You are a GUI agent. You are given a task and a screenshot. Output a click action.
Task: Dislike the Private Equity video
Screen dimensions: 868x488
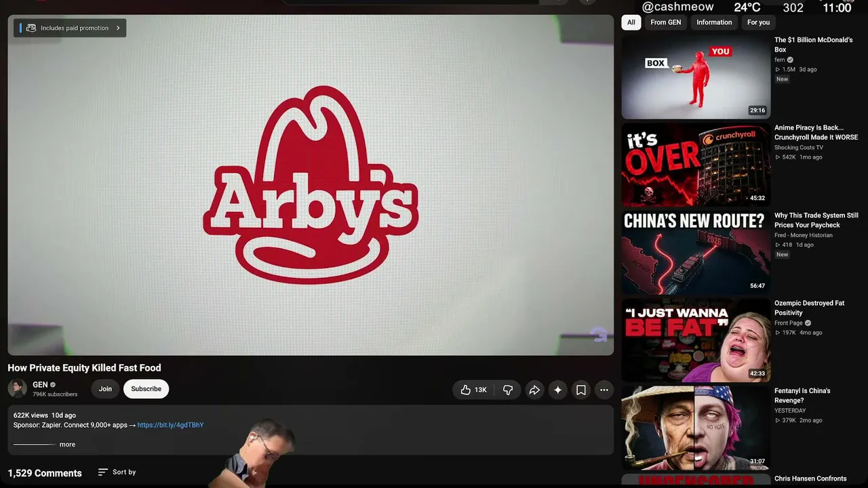pos(508,390)
